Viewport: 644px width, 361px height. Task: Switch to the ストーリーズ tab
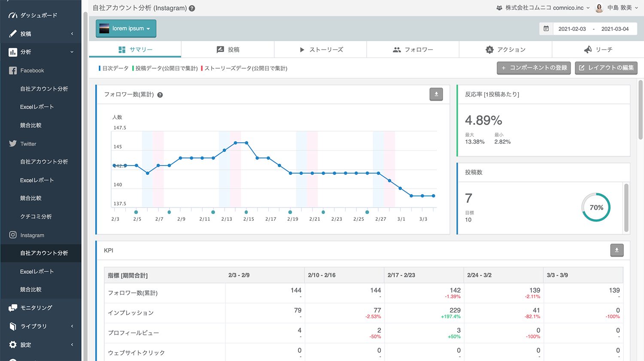point(321,49)
